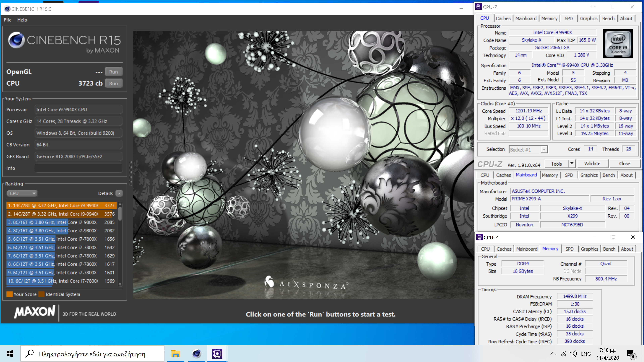Open the File menu in Cinebench

tap(8, 20)
